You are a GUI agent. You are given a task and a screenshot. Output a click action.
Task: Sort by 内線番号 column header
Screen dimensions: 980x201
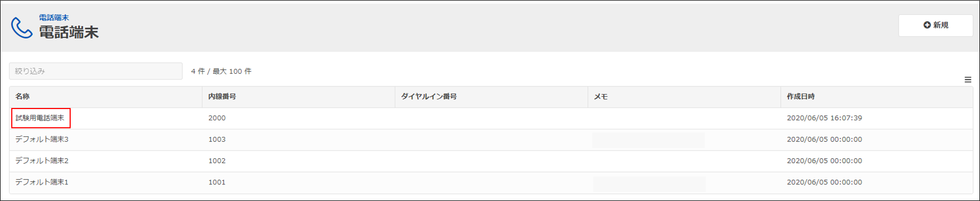222,97
